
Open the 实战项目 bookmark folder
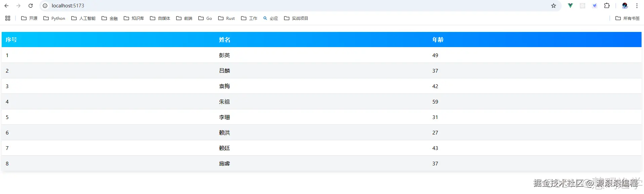[296, 18]
